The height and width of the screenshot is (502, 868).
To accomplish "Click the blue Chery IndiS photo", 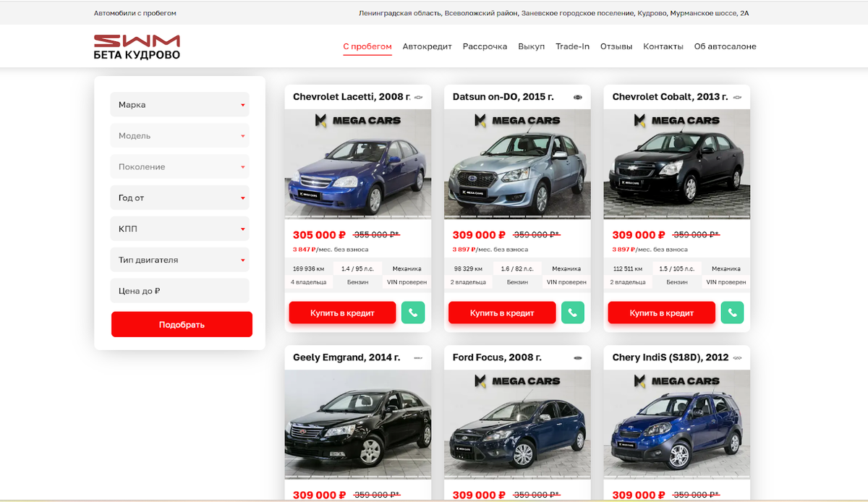I will pyautogui.click(x=677, y=425).
